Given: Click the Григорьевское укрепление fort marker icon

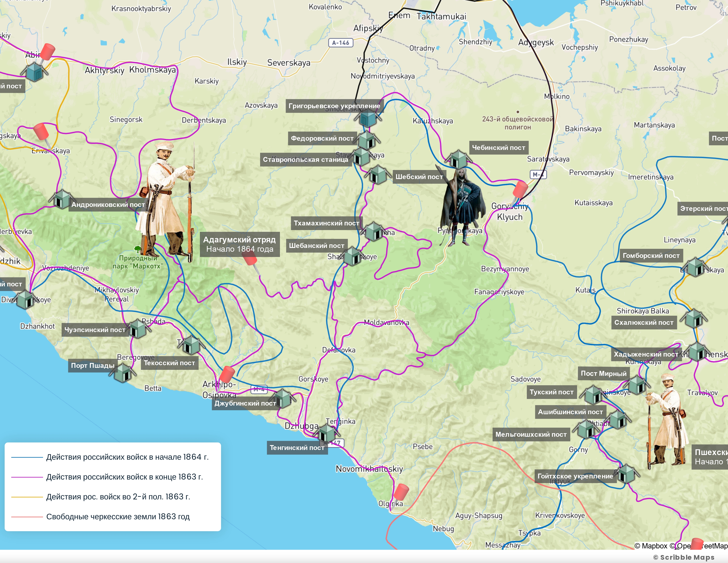Looking at the screenshot, I should pyautogui.click(x=367, y=118).
